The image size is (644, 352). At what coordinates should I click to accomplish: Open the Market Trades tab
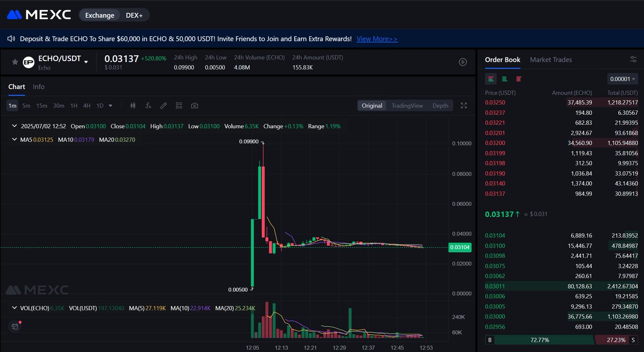(x=551, y=60)
